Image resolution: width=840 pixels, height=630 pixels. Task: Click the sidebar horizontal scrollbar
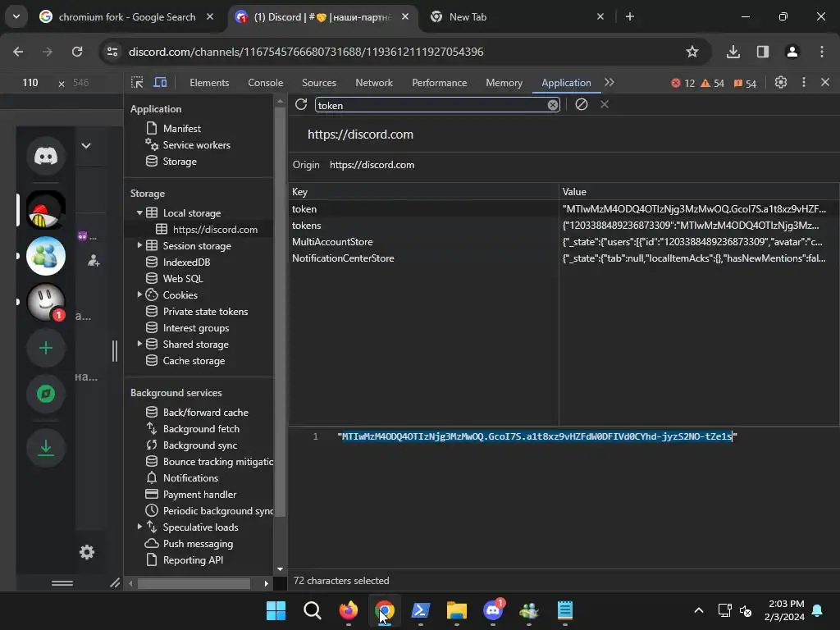[x=194, y=583]
